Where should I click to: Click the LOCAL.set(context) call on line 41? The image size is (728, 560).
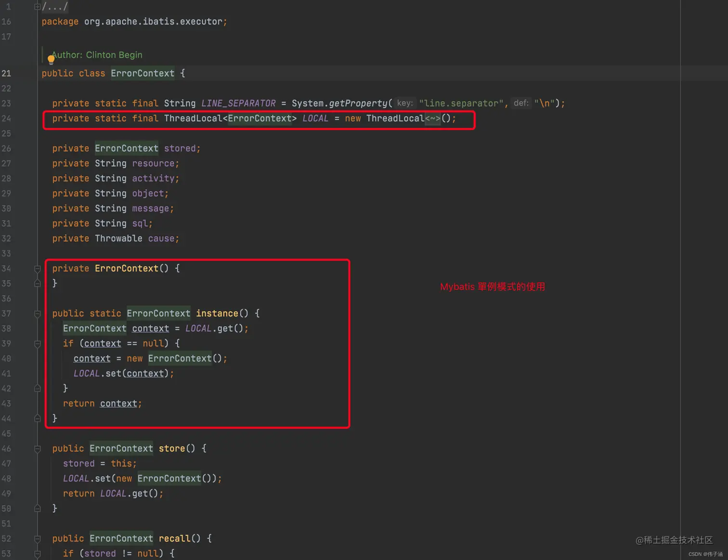[x=121, y=374]
